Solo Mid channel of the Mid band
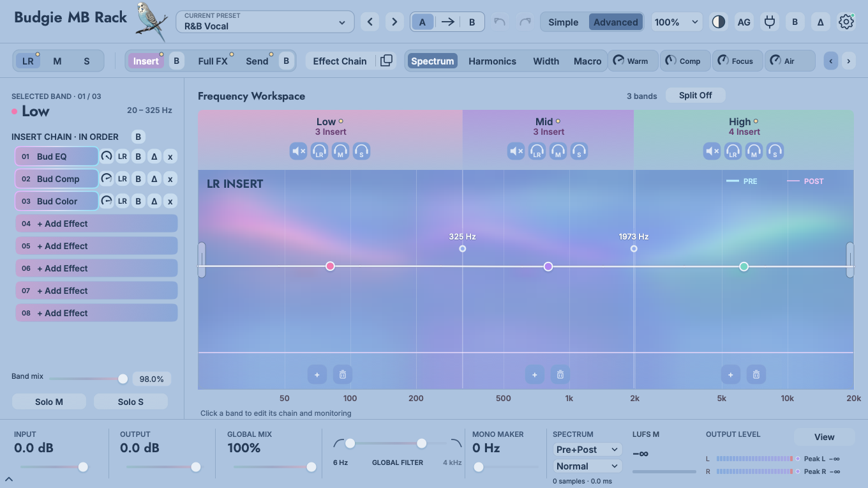Screen dimensions: 868x488 point(558,151)
